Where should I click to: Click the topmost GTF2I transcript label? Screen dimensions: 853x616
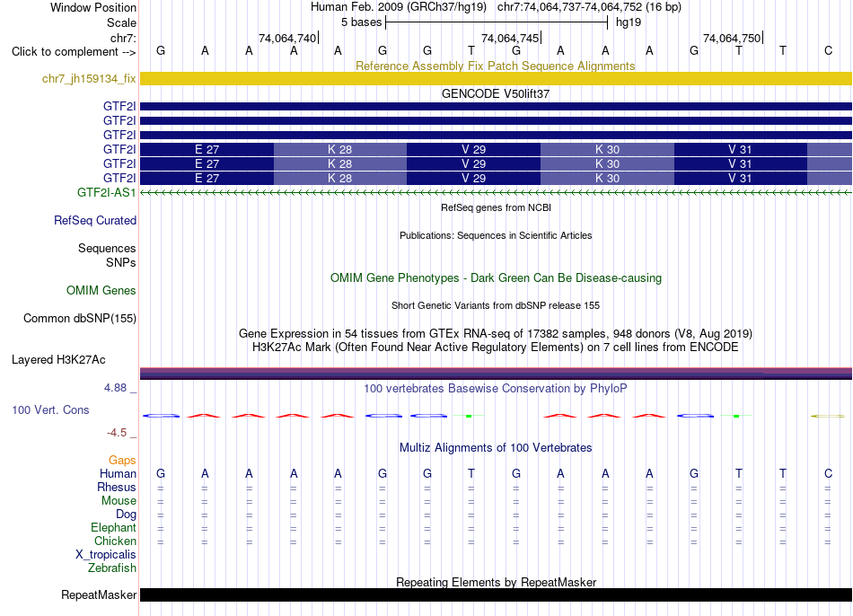click(x=119, y=106)
